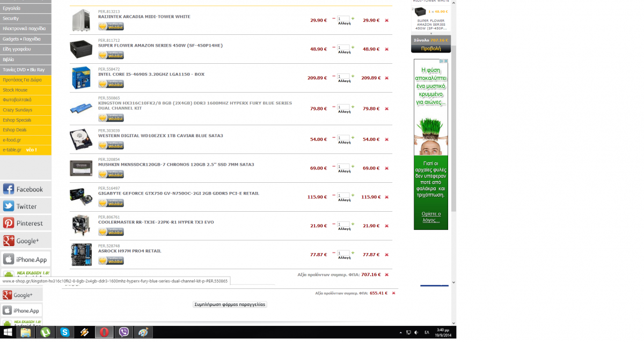644x342 pixels.
Task: Delete INTEL CORE I5-4690S row using red X
Action: [386, 78]
